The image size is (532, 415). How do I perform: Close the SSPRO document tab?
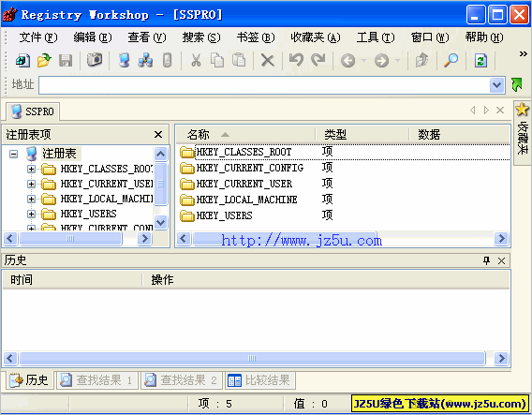pos(500,110)
